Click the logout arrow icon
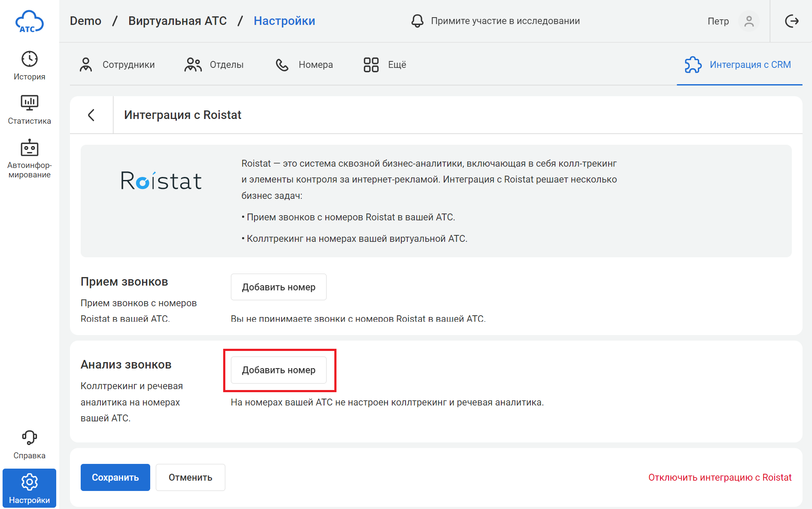The width and height of the screenshot is (812, 509). coord(791,21)
